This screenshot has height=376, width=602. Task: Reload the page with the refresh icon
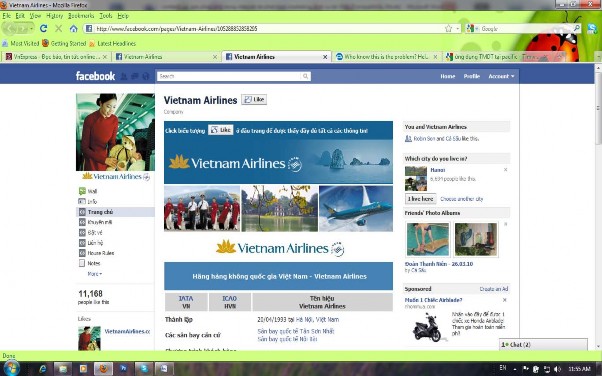(44, 28)
